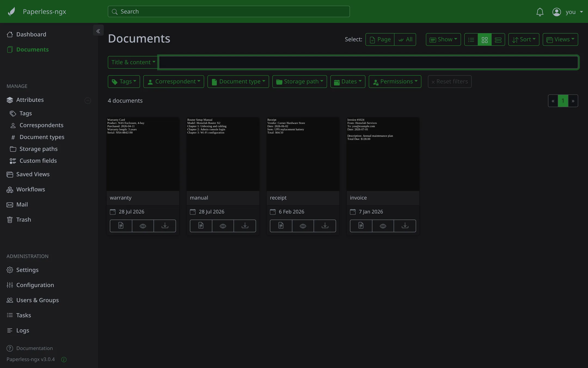Open invoice document edit icon
588x368 pixels.
(x=361, y=226)
